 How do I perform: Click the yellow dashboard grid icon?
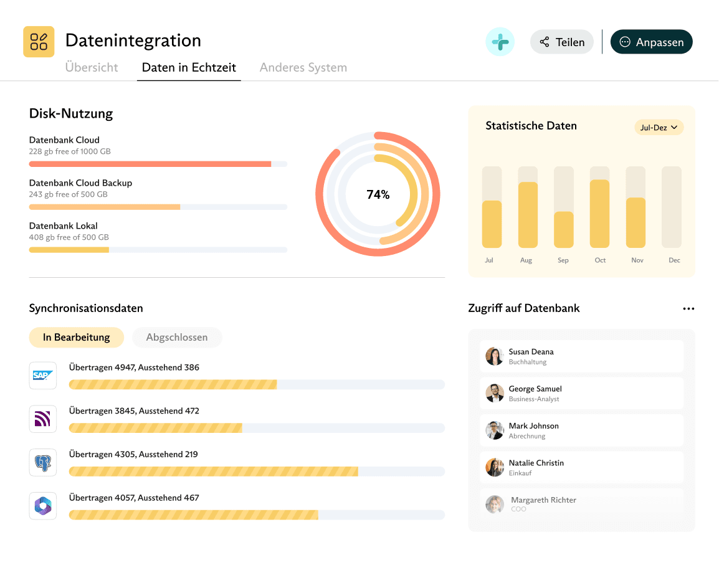pos(39,42)
